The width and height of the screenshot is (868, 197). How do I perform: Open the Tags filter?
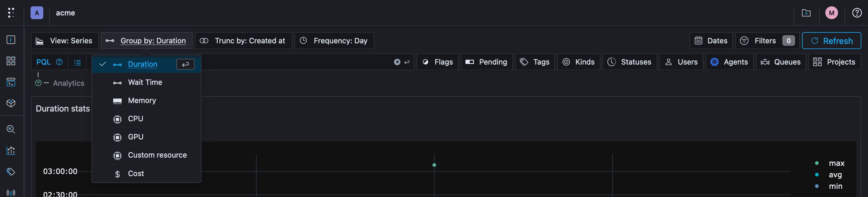coord(535,62)
